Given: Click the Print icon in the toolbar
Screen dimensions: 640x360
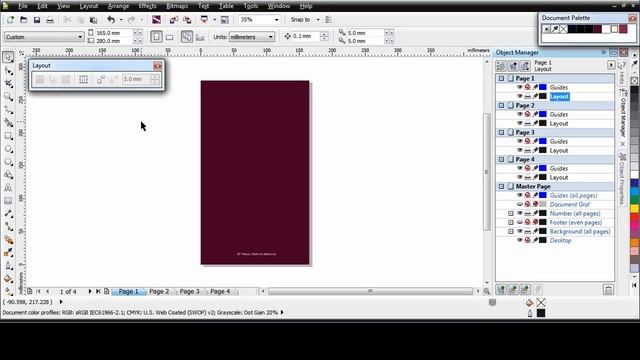Looking at the screenshot, I should (x=50, y=20).
